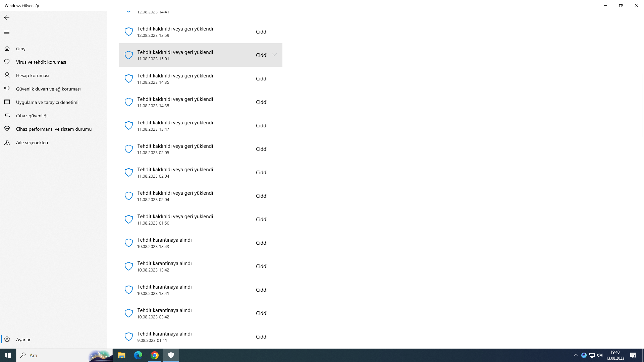Click heart icon beside Cihaz performansı
This screenshot has width=644, height=362.
click(7, 129)
